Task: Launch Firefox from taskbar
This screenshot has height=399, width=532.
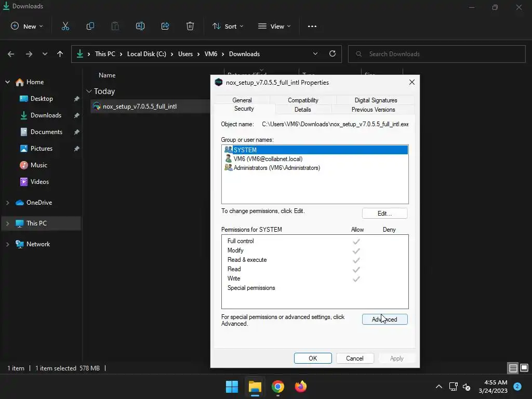Action: [x=301, y=387]
